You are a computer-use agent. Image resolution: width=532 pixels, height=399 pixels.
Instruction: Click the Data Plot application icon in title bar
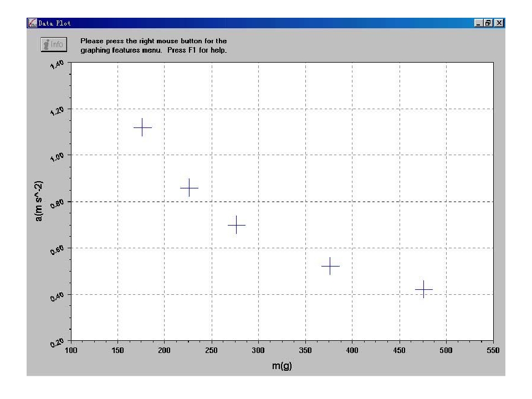pyautogui.click(x=32, y=23)
